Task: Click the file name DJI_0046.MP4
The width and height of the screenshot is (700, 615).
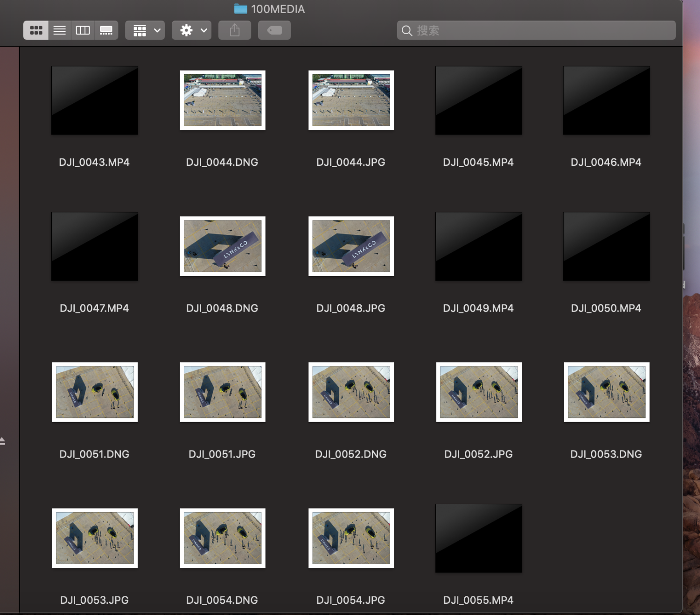Action: click(x=606, y=162)
